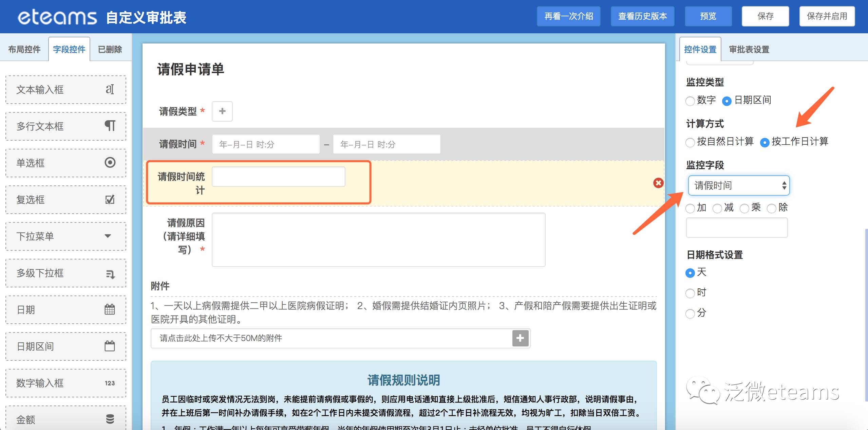The image size is (868, 430).
Task: Switch to 布局控件 tab
Action: tap(24, 50)
